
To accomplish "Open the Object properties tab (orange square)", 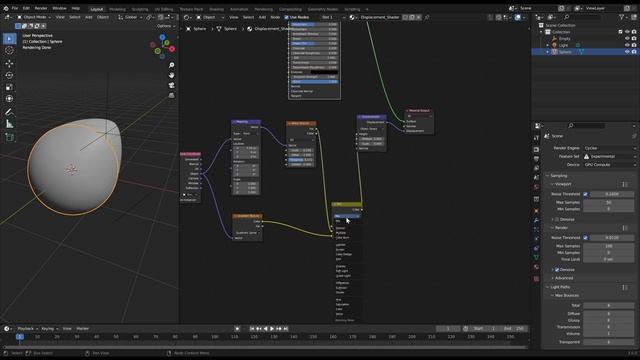I will (536, 211).
